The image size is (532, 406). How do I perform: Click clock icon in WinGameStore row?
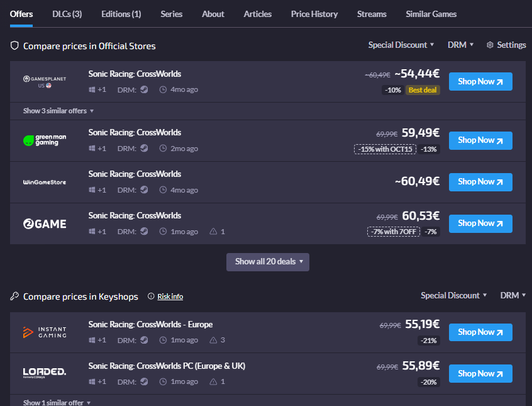(163, 189)
